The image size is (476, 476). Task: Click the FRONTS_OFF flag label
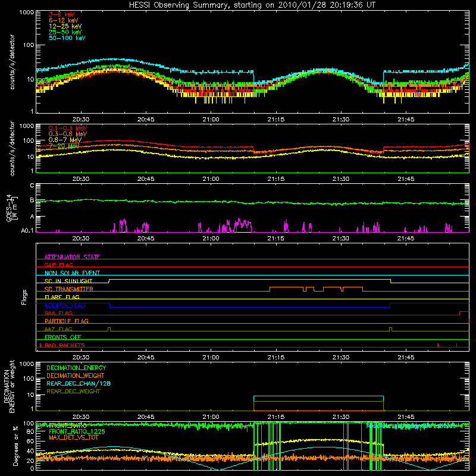[x=63, y=337]
